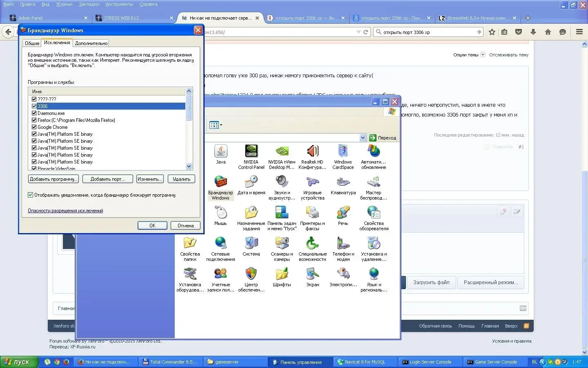Open Firefox Закладки menu

(x=89, y=4)
